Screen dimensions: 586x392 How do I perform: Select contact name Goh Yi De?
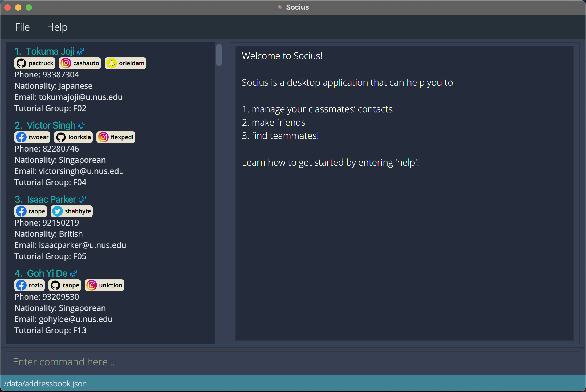coord(47,273)
